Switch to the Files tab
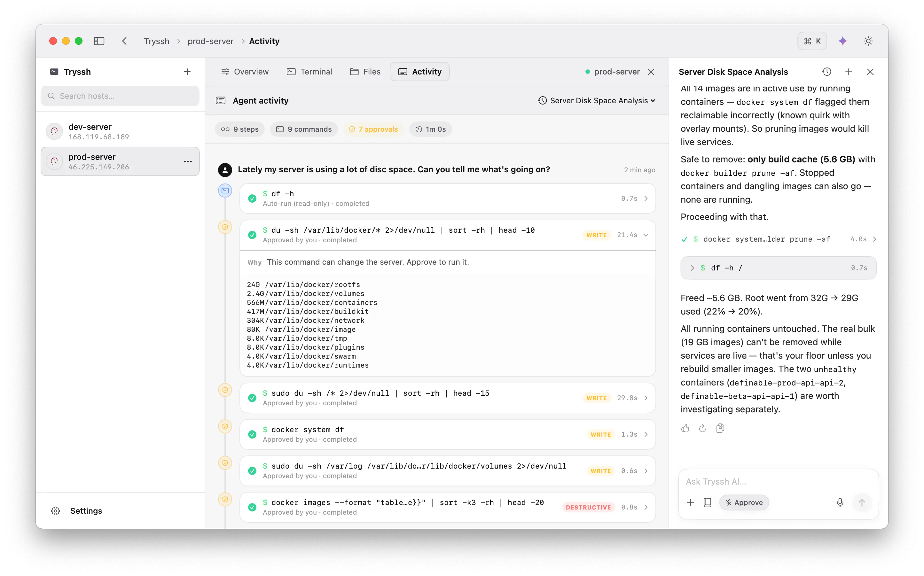Viewport: 924px width, 576px height. point(365,72)
